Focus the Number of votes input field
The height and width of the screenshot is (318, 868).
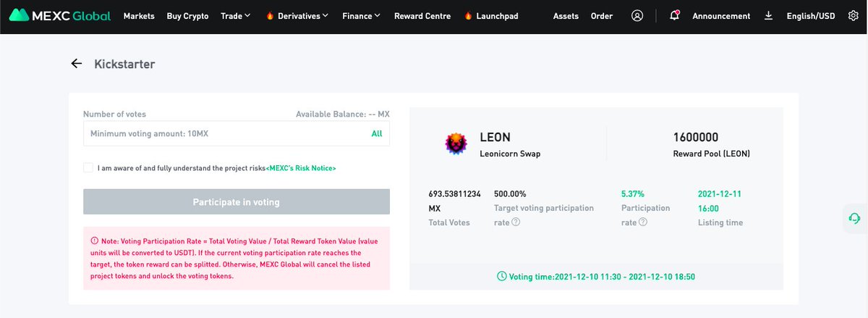(x=237, y=133)
